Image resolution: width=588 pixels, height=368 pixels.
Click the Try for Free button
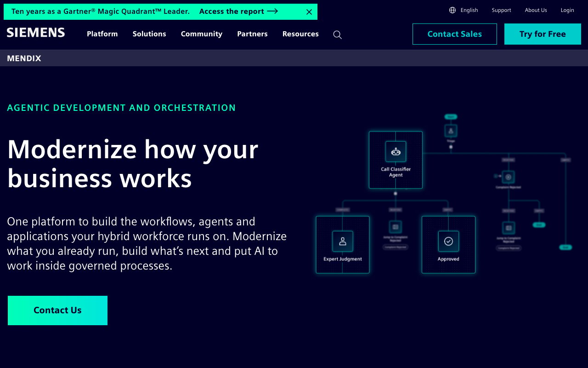543,34
